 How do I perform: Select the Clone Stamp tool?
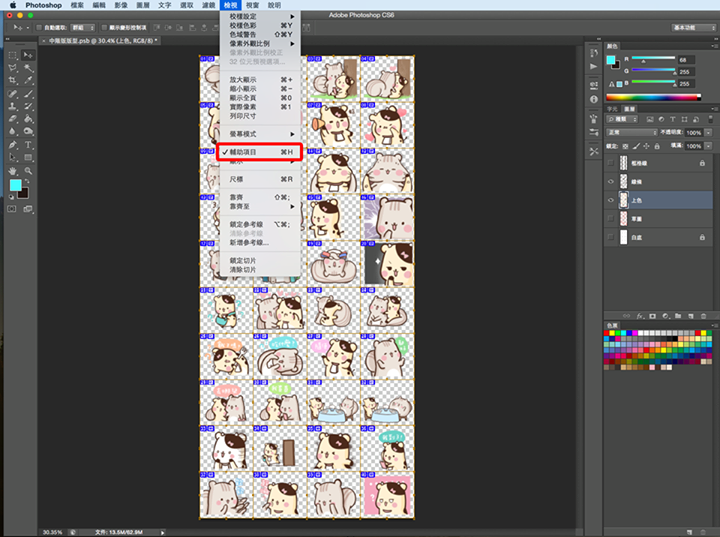click(12, 107)
